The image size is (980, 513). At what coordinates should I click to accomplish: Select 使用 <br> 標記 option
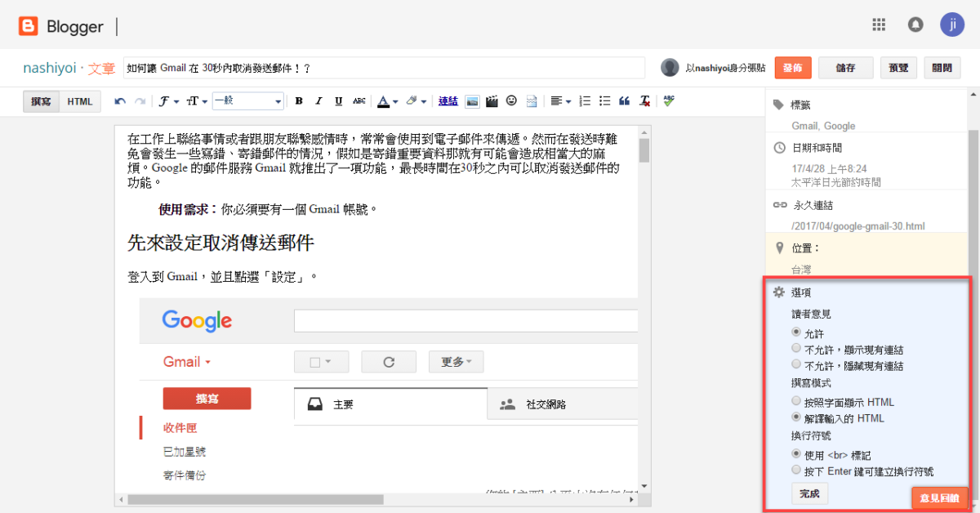pyautogui.click(x=796, y=454)
